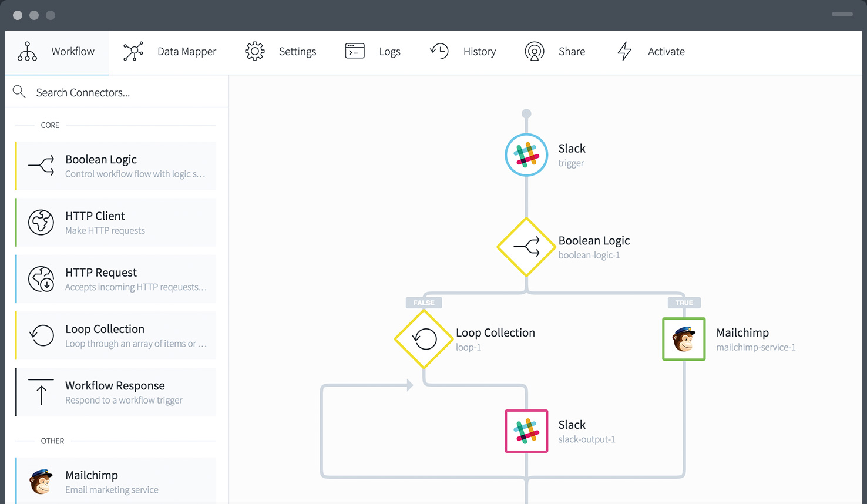867x504 pixels.
Task: Choose the Loop Collection connector in sidebar list
Action: pyautogui.click(x=116, y=335)
